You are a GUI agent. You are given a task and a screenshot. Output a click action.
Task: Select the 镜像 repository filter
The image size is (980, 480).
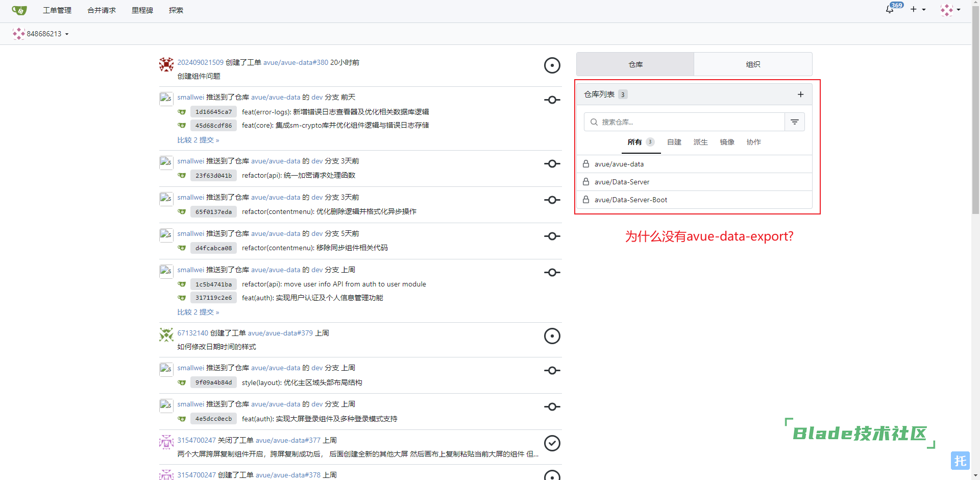coord(727,142)
